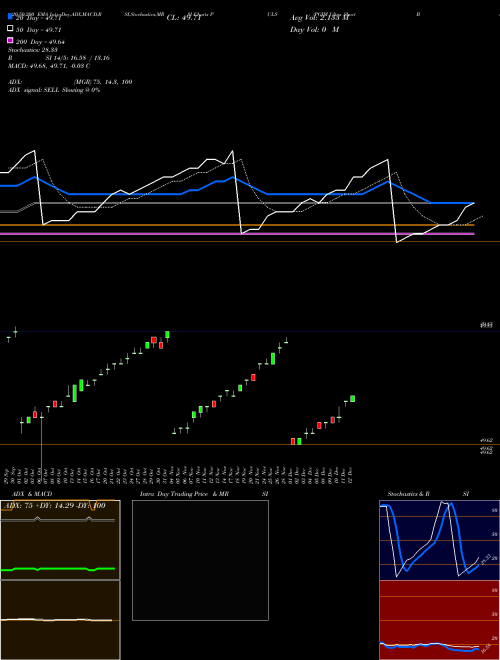This screenshot has height=660, width=500.
Task: Click the 'Day Vol: 0 M' label
Action: (314, 30)
